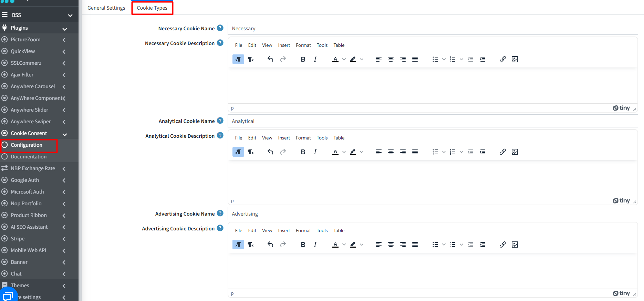The image size is (644, 301).
Task: Insert image in Advertising description editor
Action: coord(515,245)
